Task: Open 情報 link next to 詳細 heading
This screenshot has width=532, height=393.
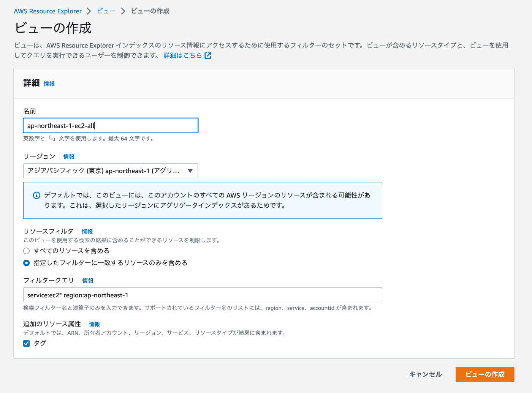Action: coord(49,84)
